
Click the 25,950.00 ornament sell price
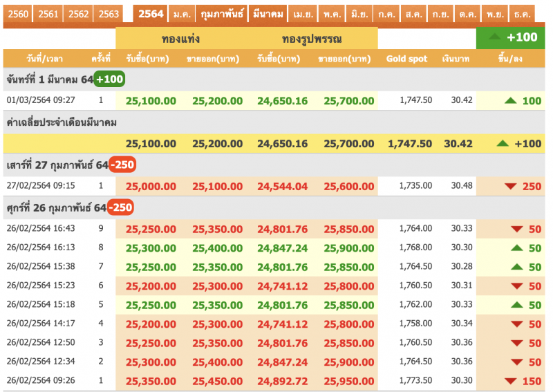[x=349, y=382]
